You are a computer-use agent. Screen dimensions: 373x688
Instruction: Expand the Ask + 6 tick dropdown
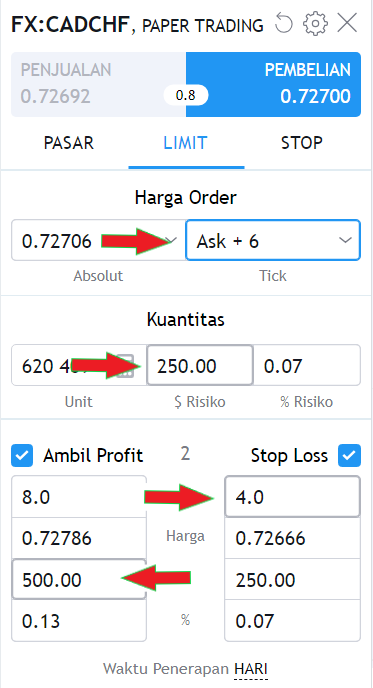(345, 240)
